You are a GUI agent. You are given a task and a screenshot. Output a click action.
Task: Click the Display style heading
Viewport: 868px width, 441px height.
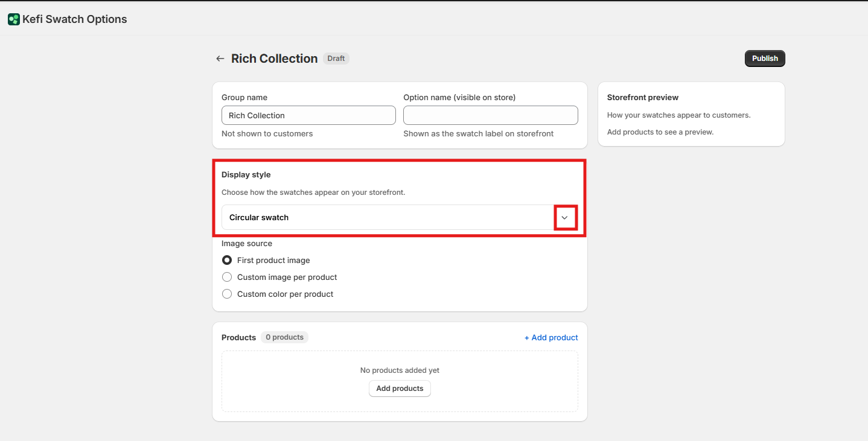[x=246, y=175]
